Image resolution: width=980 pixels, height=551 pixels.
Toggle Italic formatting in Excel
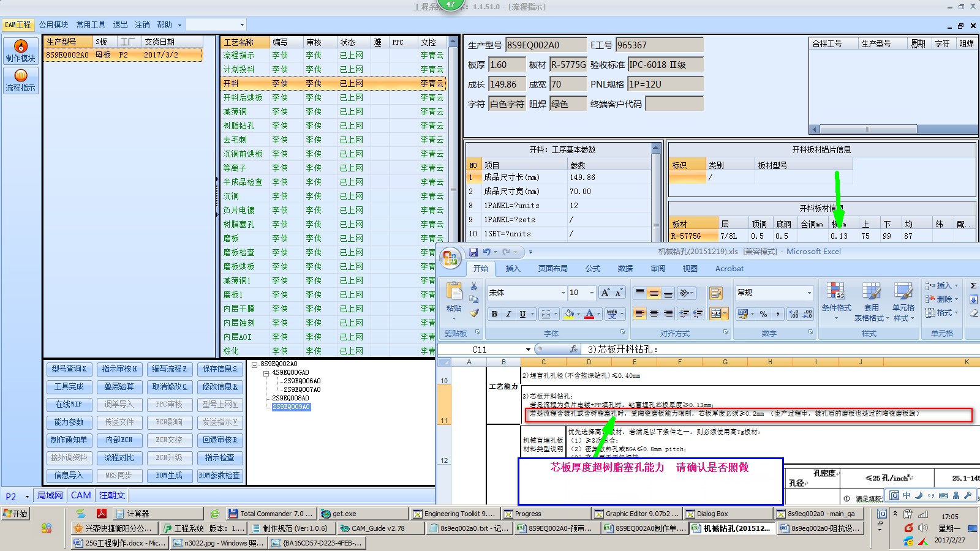[508, 313]
